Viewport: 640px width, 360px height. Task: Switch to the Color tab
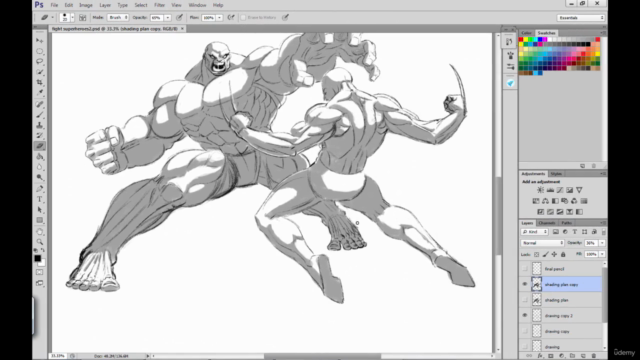(x=527, y=33)
